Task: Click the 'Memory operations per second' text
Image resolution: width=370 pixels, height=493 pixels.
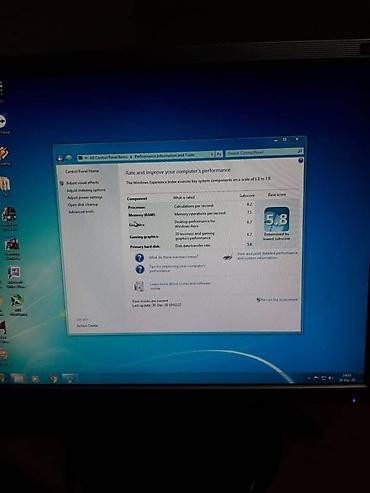Action: (x=200, y=213)
